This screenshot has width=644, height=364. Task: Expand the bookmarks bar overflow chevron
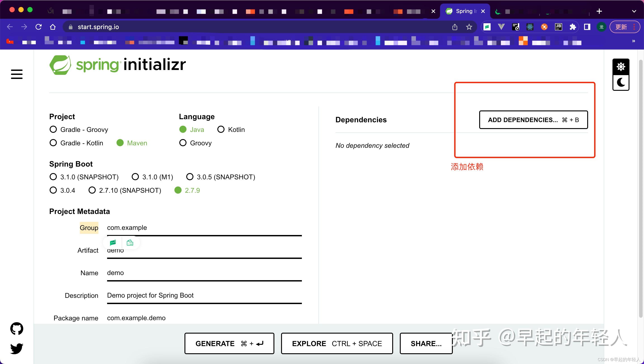pos(633,41)
